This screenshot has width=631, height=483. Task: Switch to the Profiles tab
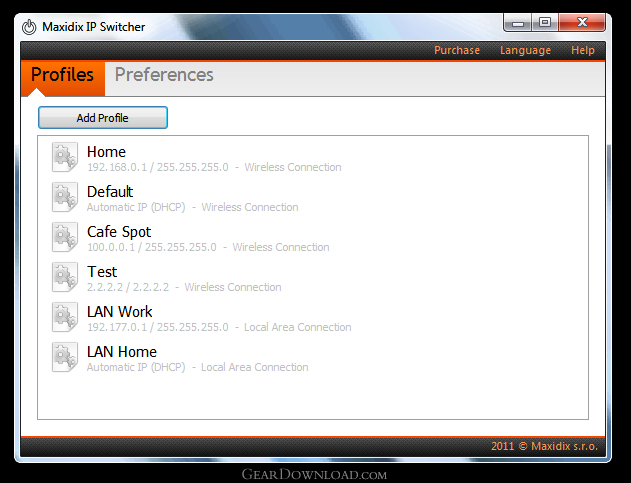point(63,78)
